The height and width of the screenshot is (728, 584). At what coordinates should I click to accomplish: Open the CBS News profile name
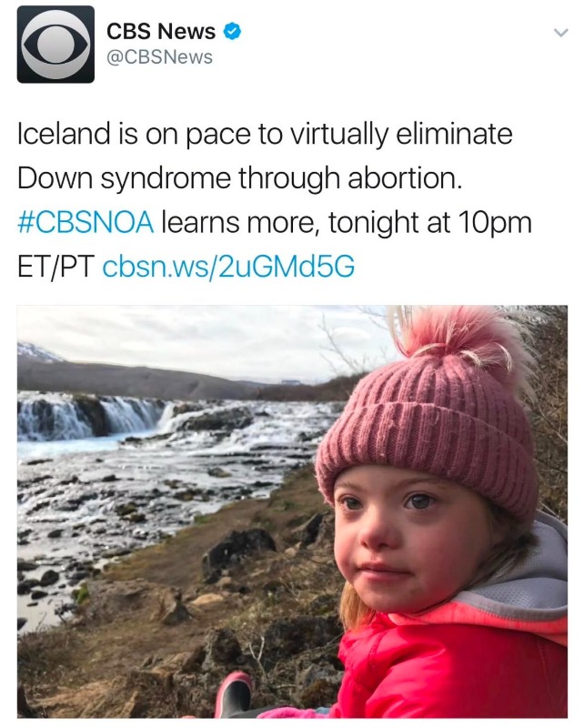[x=163, y=31]
